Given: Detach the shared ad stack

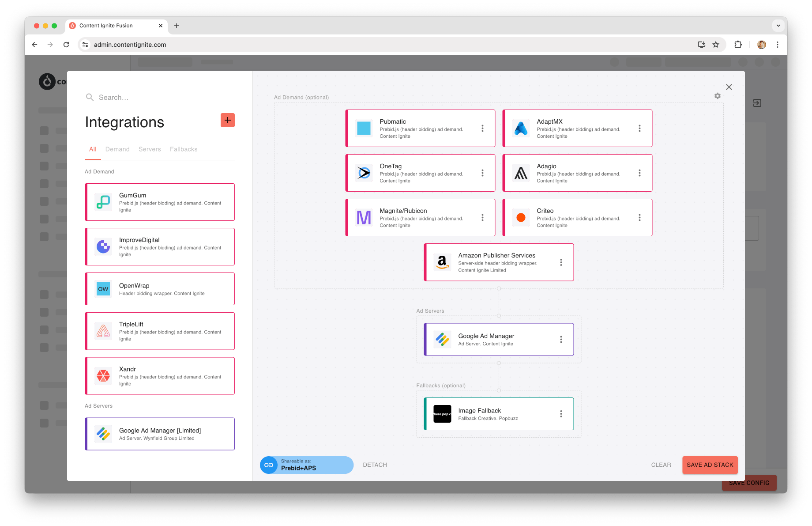Looking at the screenshot, I should pos(375,465).
